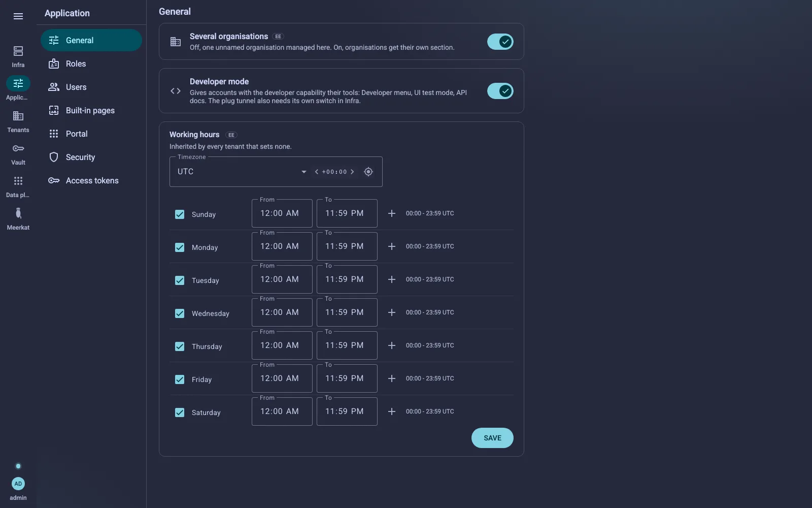The image size is (812, 508).
Task: Uncheck the Wednesday checkbox
Action: click(x=180, y=313)
